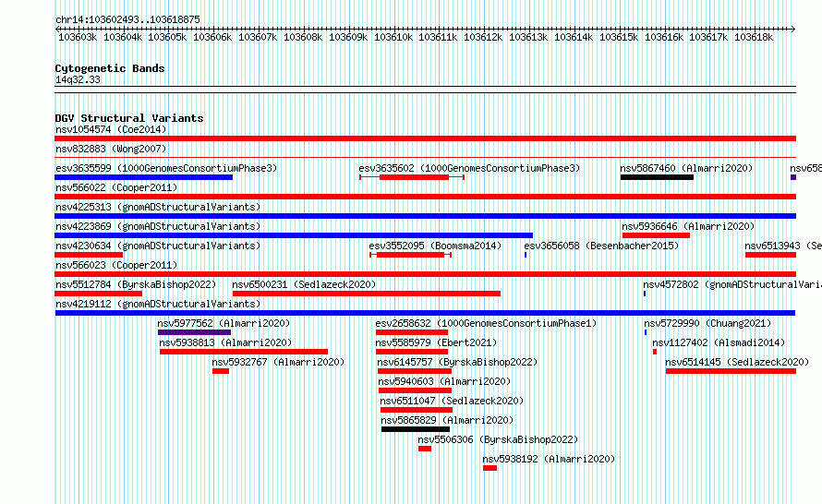Click the nsv1054574 (Coe2014) variant label
The image size is (822, 504).
pyautogui.click(x=111, y=129)
